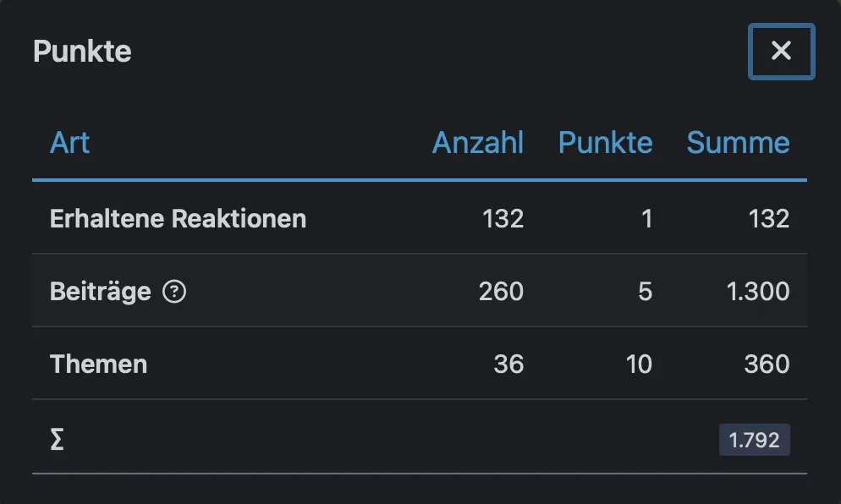Viewport: 841px width, 504px height.
Task: Click the Beiträge points value 5
Action: [646, 292]
